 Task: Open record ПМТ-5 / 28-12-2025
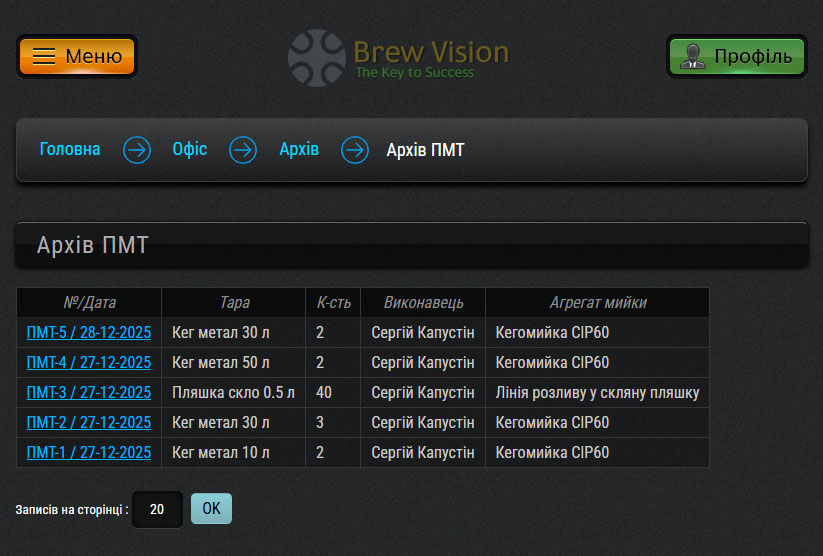coord(89,332)
